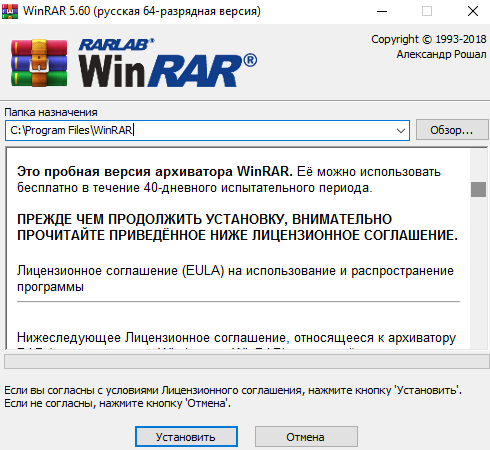This screenshot has width=490, height=450.
Task: Click the text 'Папка назначения'
Action: tap(51, 112)
